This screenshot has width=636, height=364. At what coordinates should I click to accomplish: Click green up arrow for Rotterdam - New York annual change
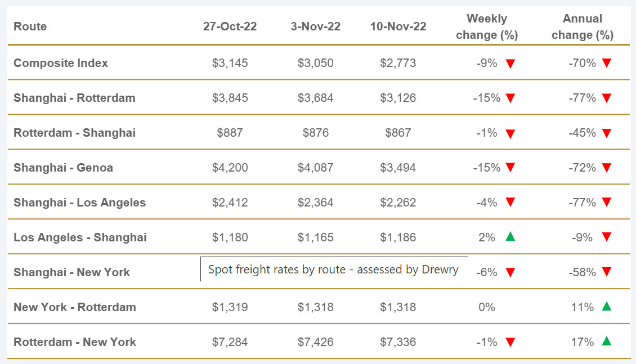606,341
